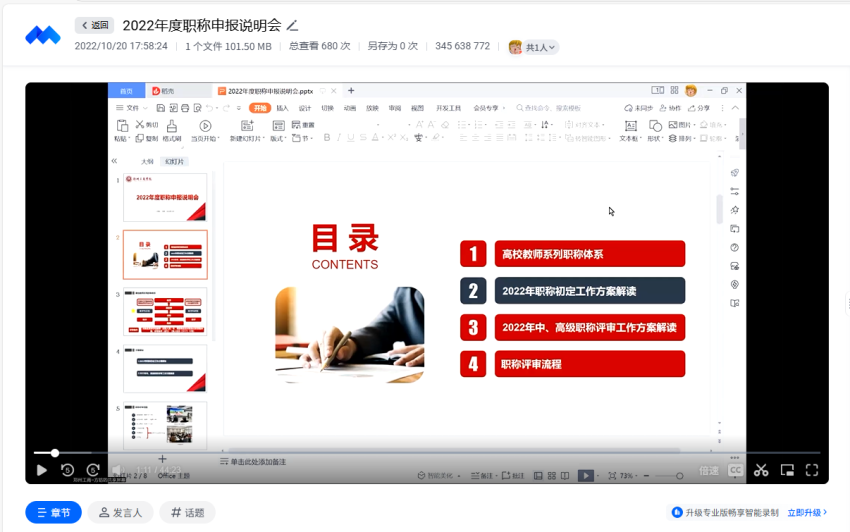Open the 开发工具 ribbon tab in WPS

coord(448,108)
